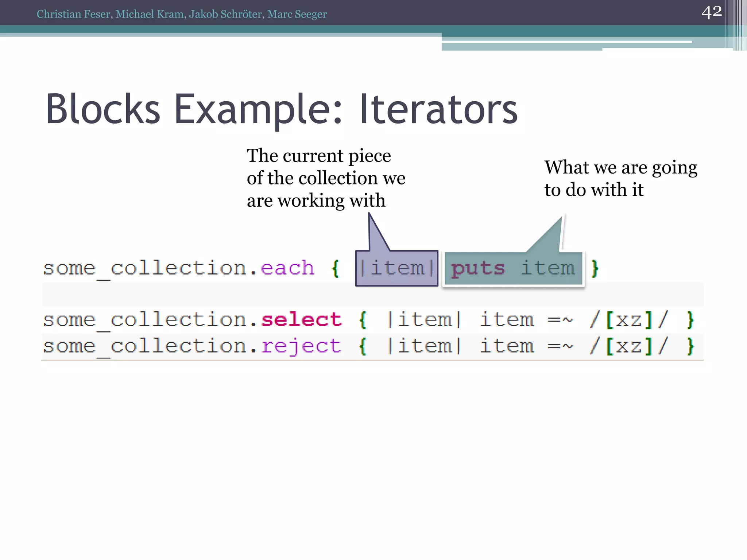This screenshot has height=560, width=747.
Task: Click the '=~' operator in the reject line
Action: 561,346
